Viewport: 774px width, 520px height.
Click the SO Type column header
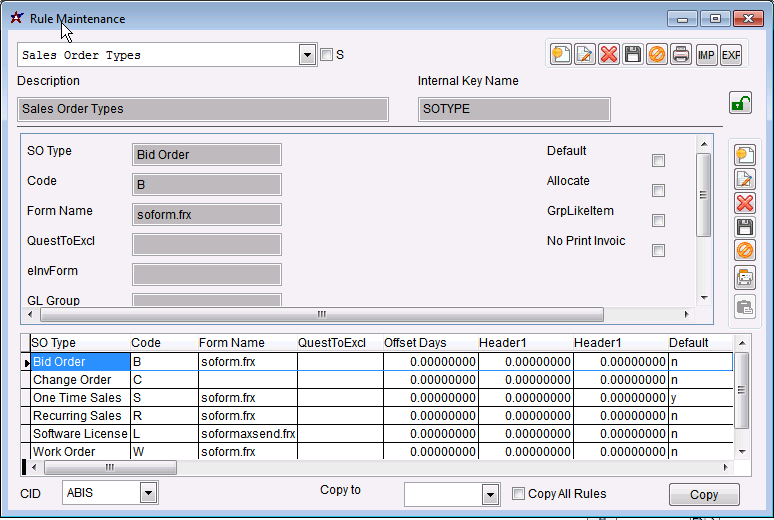[80, 343]
